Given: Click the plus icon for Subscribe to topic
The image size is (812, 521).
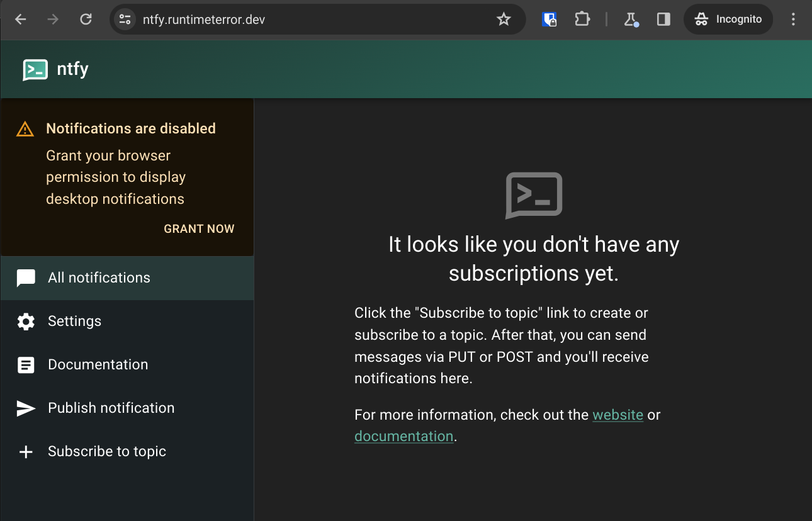Looking at the screenshot, I should (26, 452).
